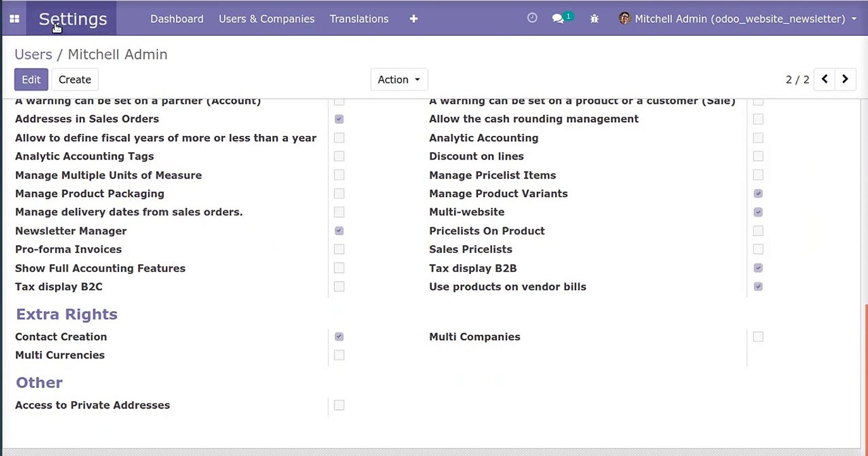Toggle Addresses in Sales Orders checkbox

tap(339, 119)
